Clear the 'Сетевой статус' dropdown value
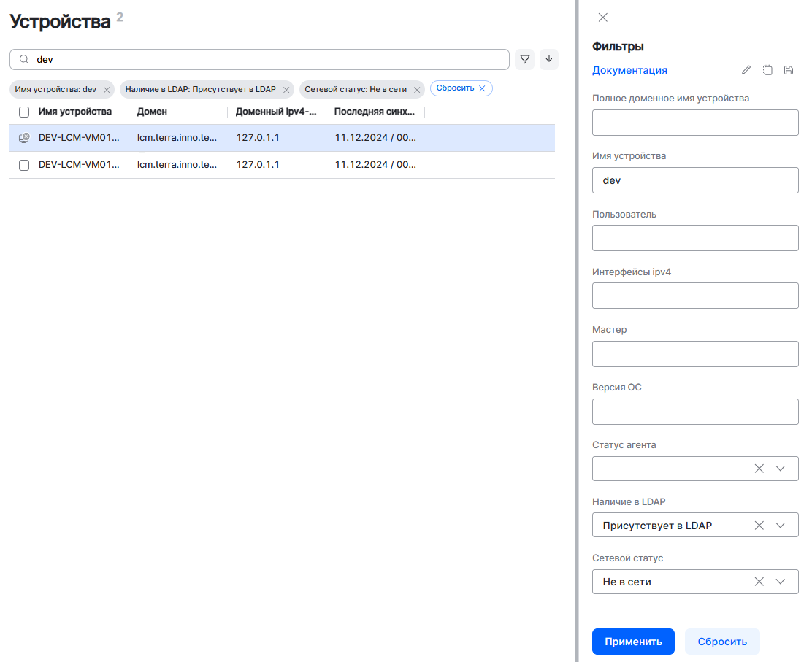812x662 pixels. point(759,582)
